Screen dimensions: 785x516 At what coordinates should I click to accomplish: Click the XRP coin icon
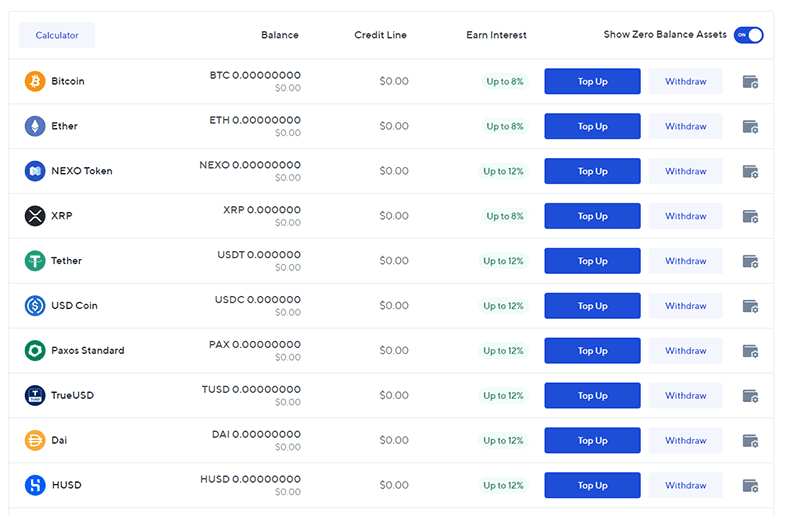click(x=35, y=216)
